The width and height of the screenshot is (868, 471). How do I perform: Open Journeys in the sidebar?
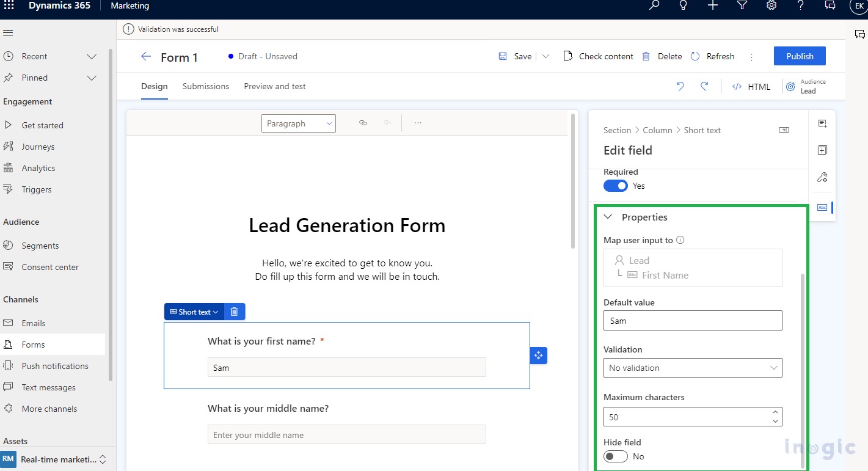(x=38, y=147)
